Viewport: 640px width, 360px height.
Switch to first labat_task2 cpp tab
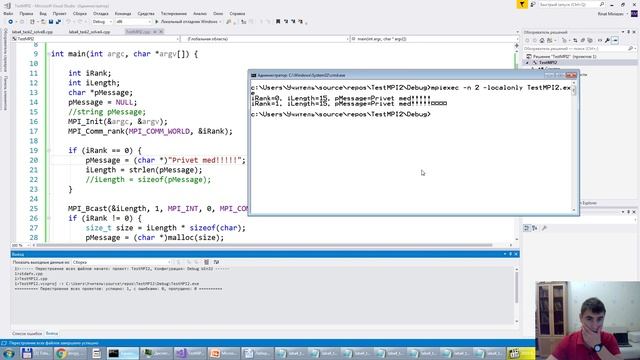pyautogui.click(x=32, y=31)
